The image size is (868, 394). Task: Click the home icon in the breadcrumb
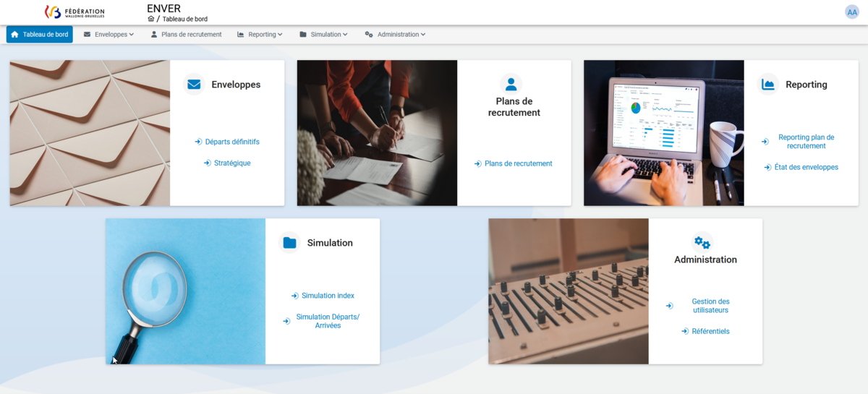tap(150, 19)
